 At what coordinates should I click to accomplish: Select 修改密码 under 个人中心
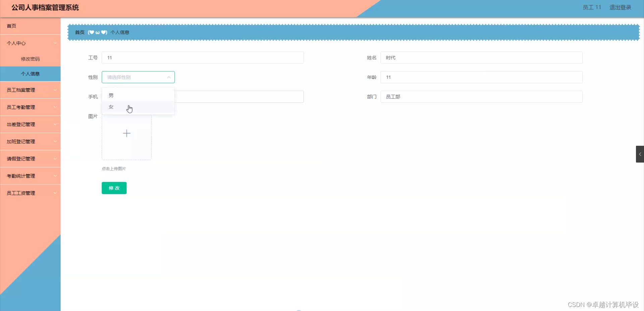click(30, 59)
